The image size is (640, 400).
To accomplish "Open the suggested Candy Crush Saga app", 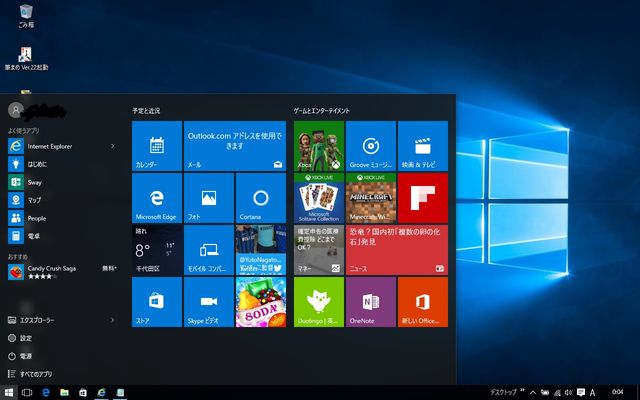I will pos(62,272).
